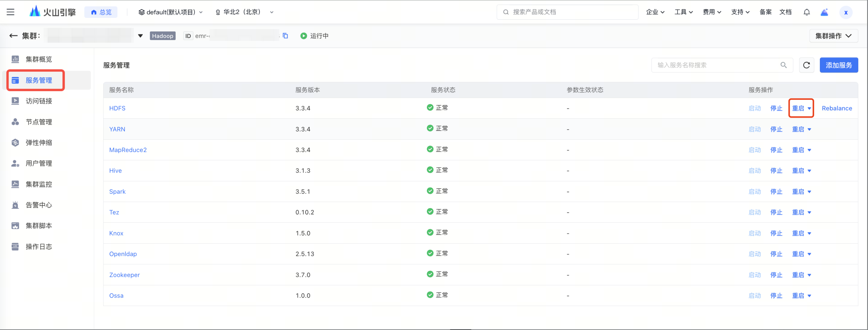Click the green running status icon
This screenshot has height=330, width=868.
(303, 36)
